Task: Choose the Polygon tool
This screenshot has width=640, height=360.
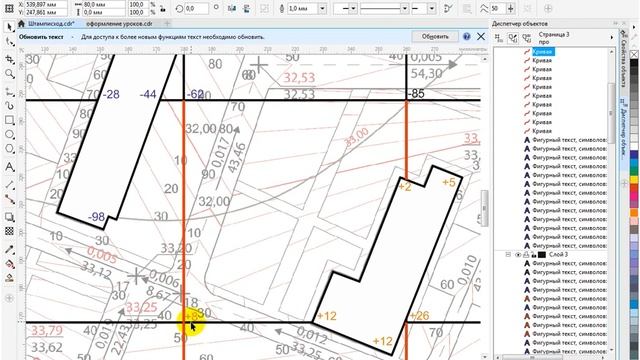Action: pos(9,149)
